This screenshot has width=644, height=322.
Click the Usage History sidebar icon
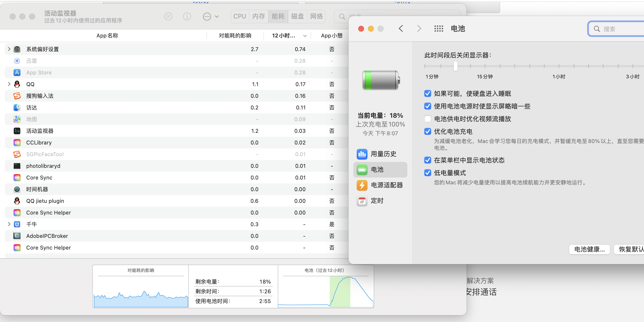(x=362, y=154)
